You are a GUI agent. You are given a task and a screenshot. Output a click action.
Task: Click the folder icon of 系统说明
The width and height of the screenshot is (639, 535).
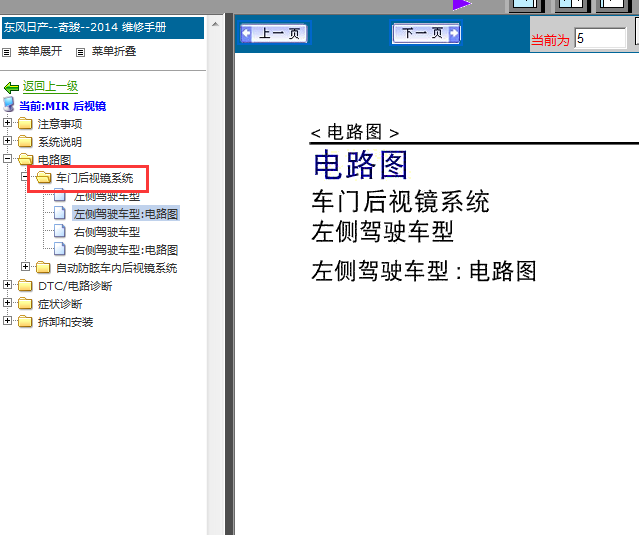point(25,141)
